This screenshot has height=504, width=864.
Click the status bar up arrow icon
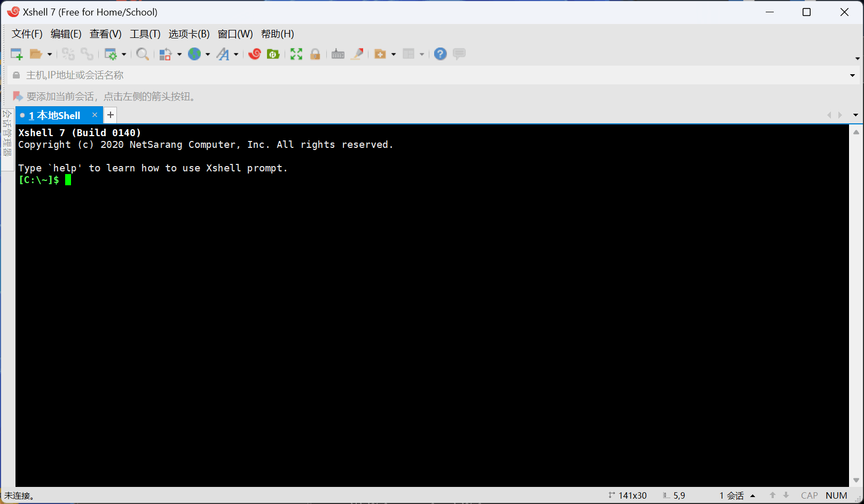[x=772, y=495]
